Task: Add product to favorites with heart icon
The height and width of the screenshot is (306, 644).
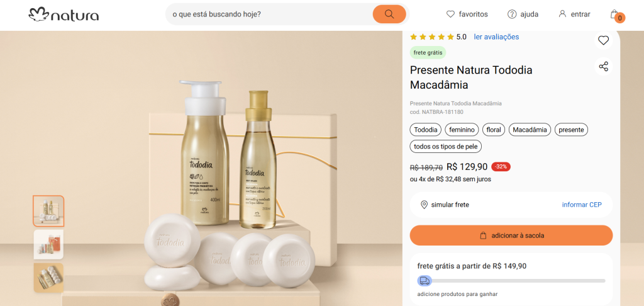Action: click(603, 40)
